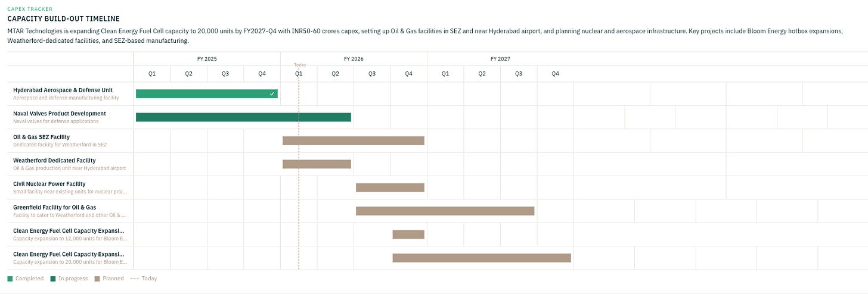Click Q2 header under FY 2027

point(482,74)
